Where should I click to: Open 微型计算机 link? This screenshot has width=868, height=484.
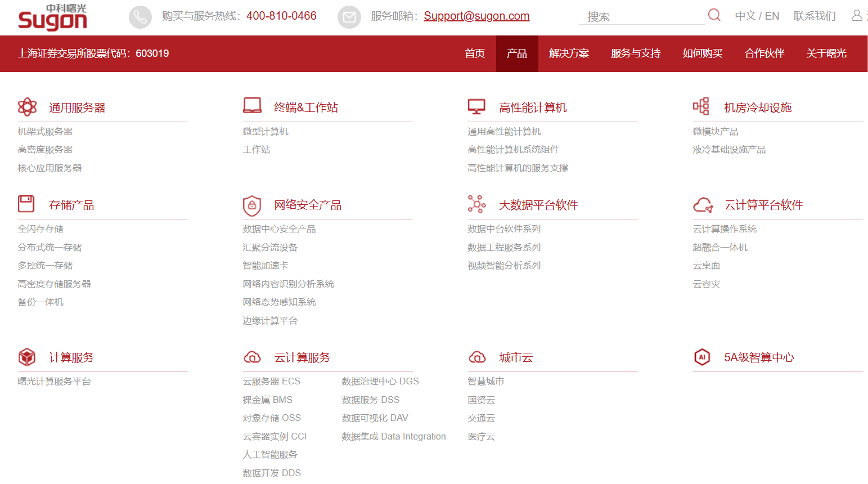click(x=266, y=131)
